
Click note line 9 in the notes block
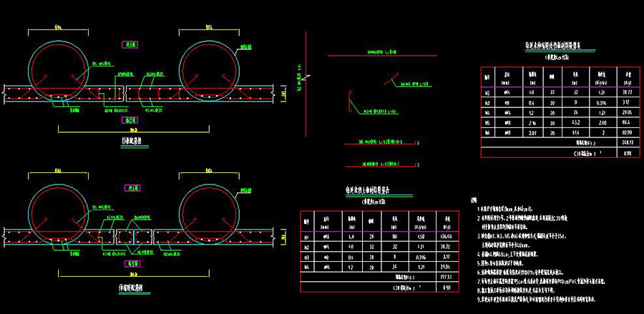536,300
